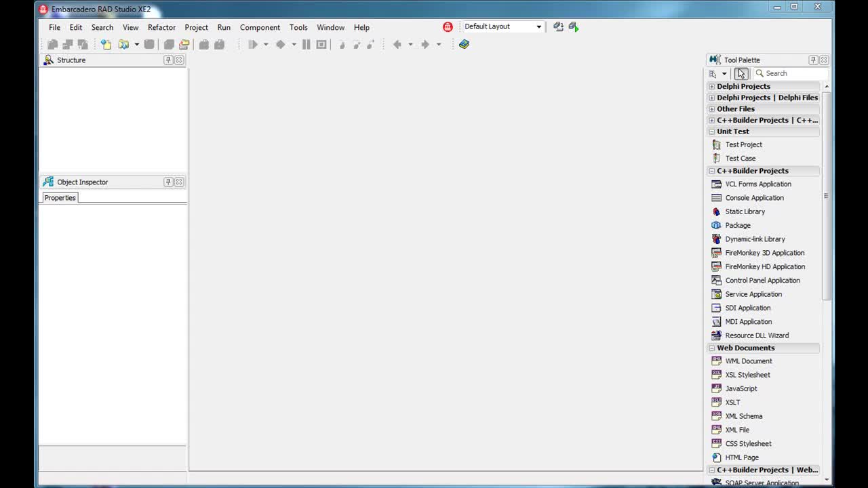Image resolution: width=868 pixels, height=488 pixels.
Task: Open the Tool Palette categories dropdown
Action: [x=724, y=73]
